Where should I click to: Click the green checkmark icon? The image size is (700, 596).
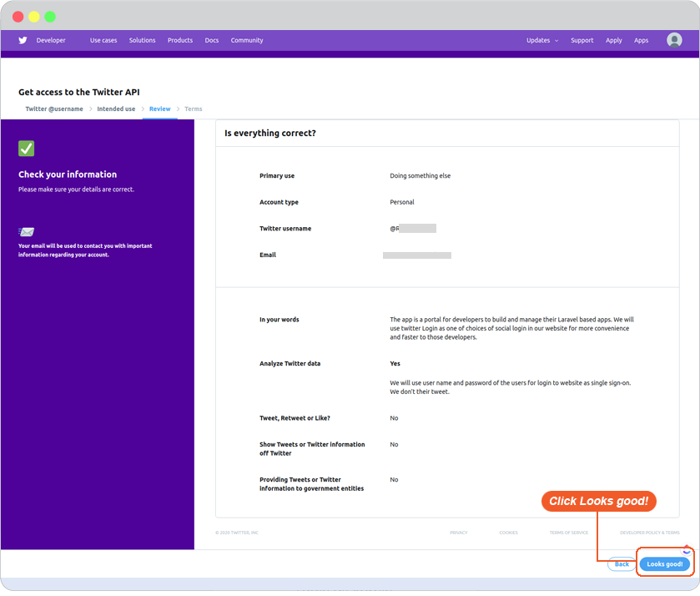pyautogui.click(x=27, y=149)
